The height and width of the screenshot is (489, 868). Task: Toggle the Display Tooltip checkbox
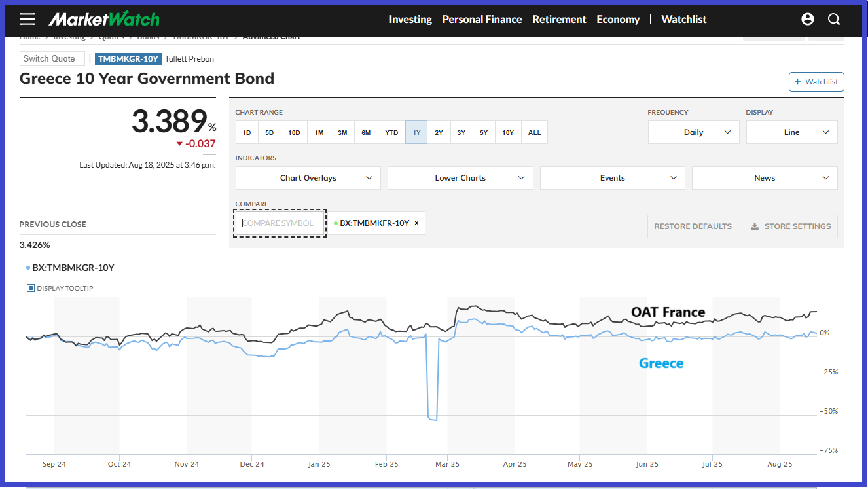click(x=31, y=288)
